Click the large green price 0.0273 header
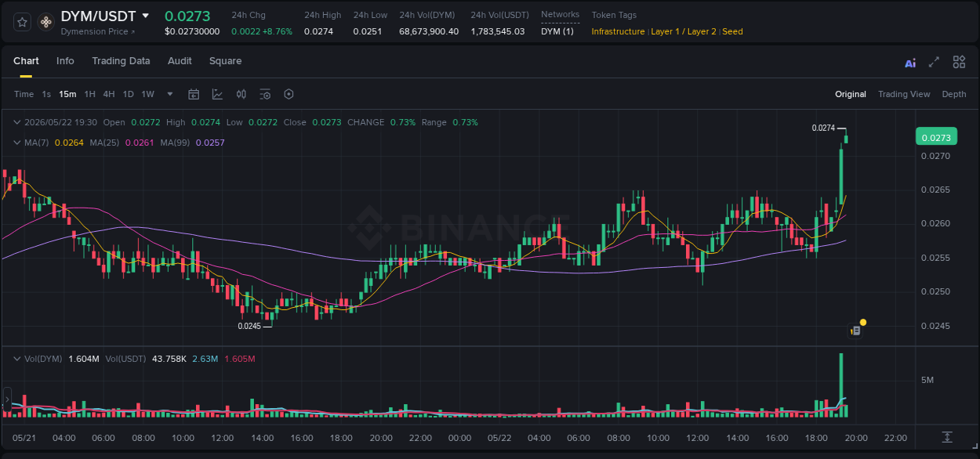This screenshot has height=459, width=980. [187, 16]
